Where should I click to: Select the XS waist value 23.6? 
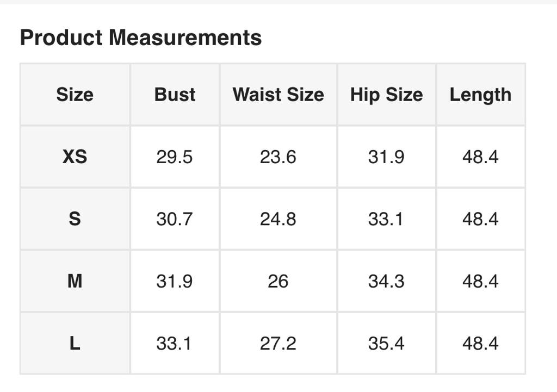tap(278, 157)
